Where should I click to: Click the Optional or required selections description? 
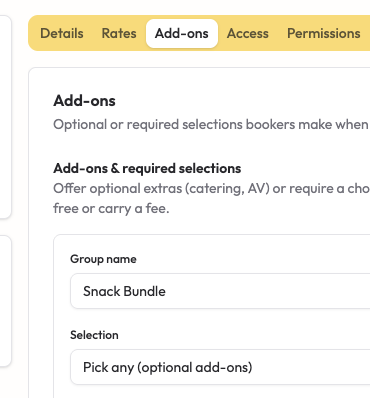[x=211, y=124]
